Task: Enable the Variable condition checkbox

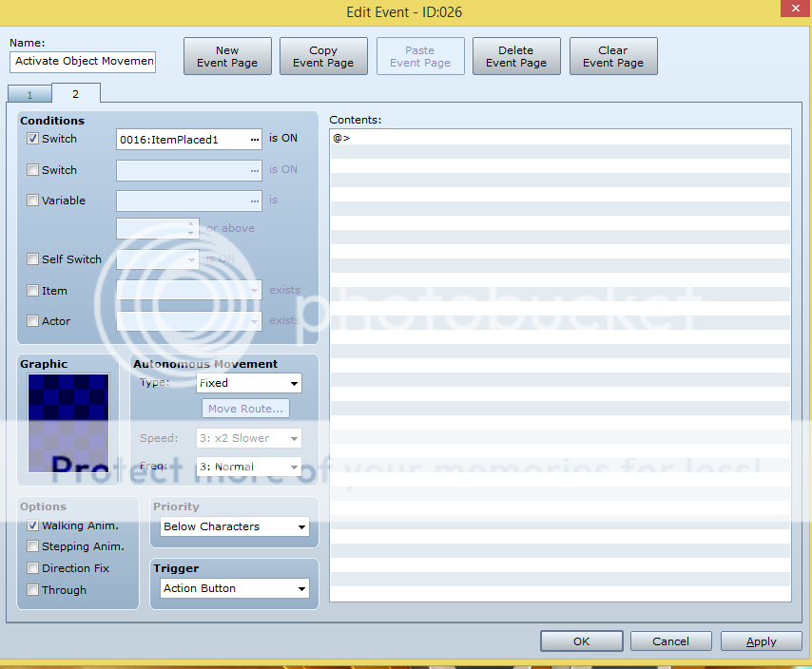Action: coord(33,201)
